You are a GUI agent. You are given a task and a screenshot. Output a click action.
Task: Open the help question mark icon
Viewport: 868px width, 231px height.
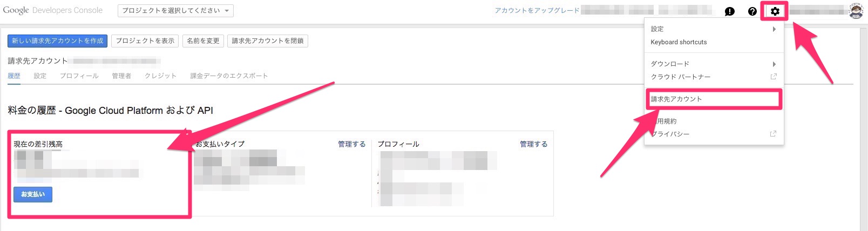752,11
